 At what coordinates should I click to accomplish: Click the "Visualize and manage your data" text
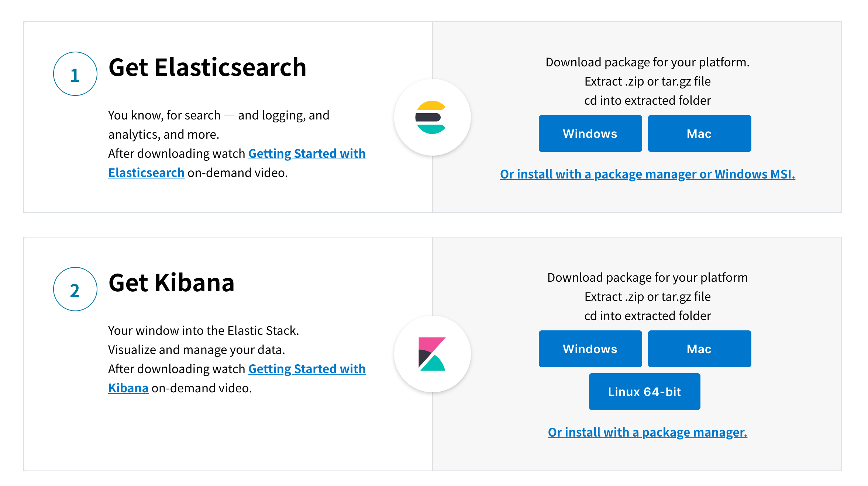click(196, 350)
